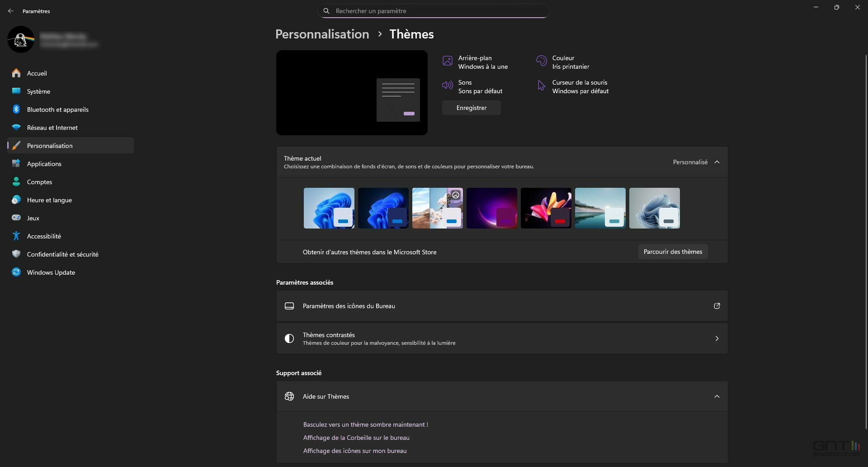Click the back arrow next to Paramètres
The image size is (868, 467).
tap(11, 11)
